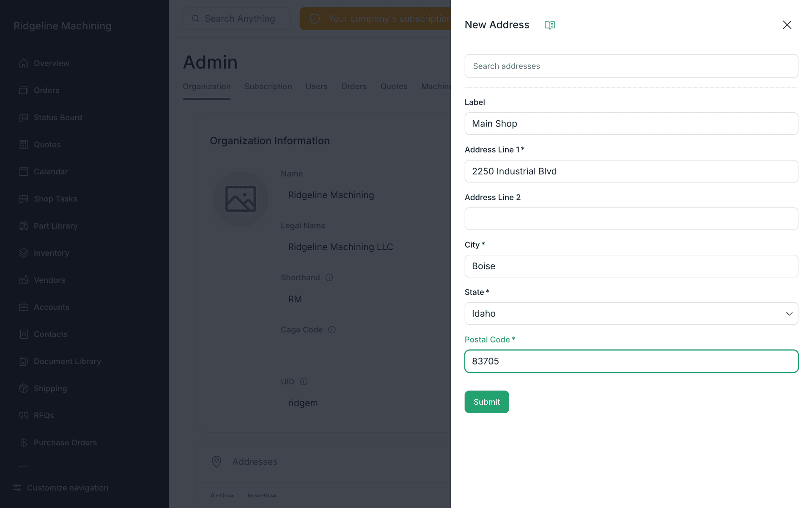Click the City field containing Boise
This screenshot has width=812, height=508.
coord(631,266)
